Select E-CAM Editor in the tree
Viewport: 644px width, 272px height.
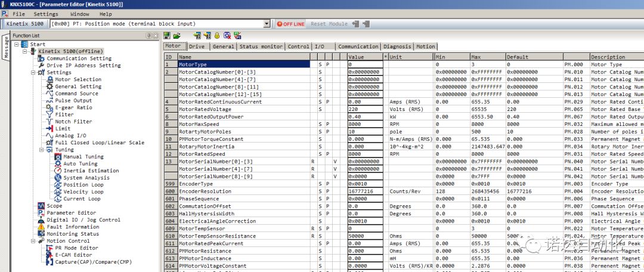[x=73, y=255]
